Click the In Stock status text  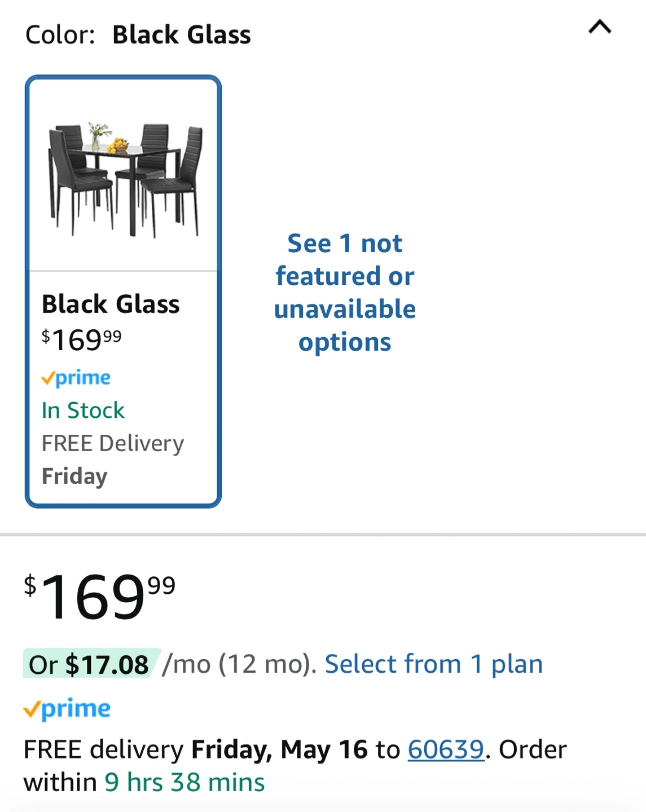tap(83, 411)
